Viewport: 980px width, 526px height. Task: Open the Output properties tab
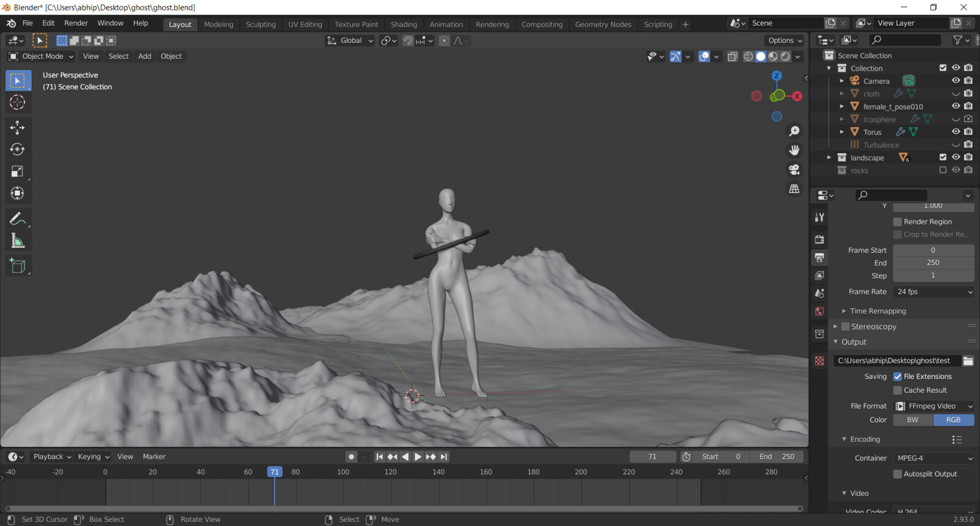[820, 257]
